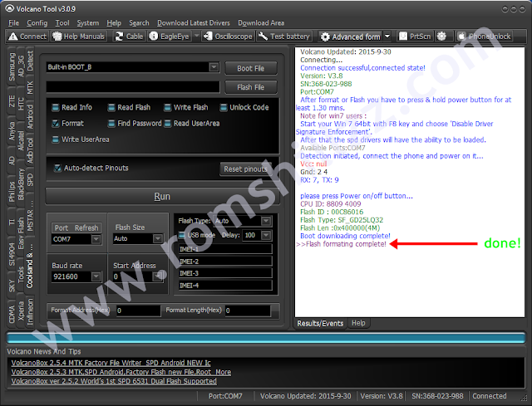Open iPhoneUnlock tool

[485, 37]
